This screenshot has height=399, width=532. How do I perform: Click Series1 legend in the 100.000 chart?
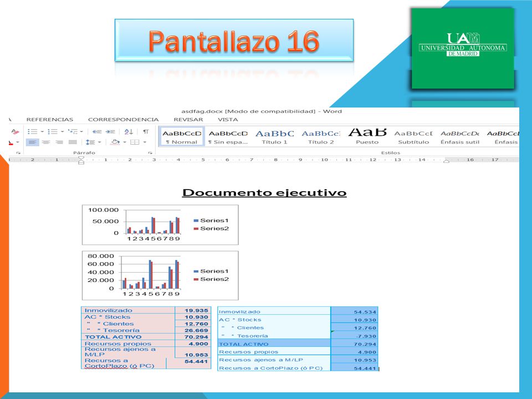(211, 221)
